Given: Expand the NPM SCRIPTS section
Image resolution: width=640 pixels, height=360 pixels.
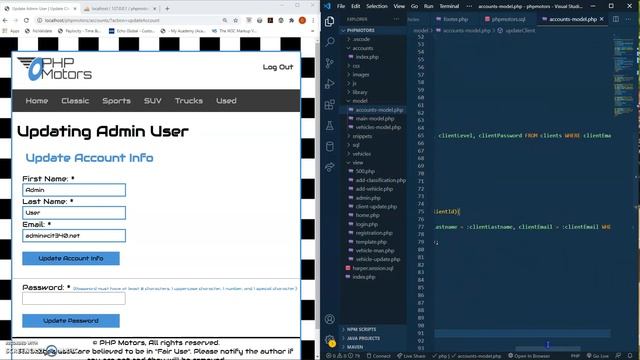Looking at the screenshot, I should (361, 329).
